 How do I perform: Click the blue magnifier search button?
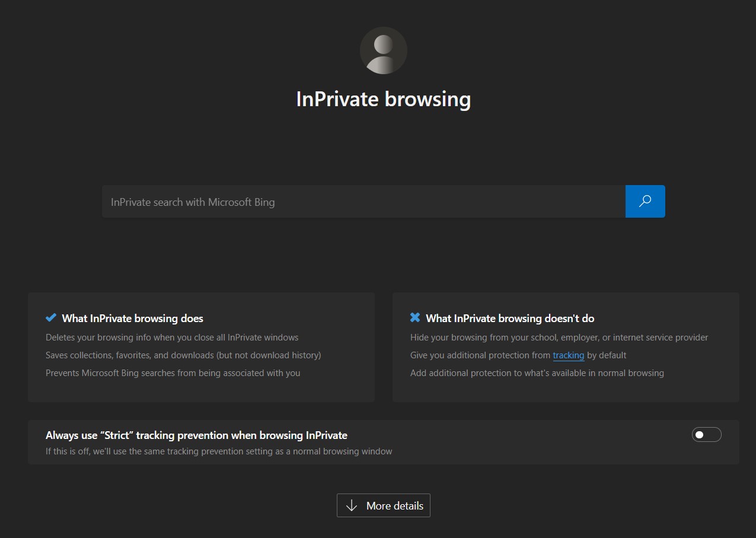coord(645,201)
